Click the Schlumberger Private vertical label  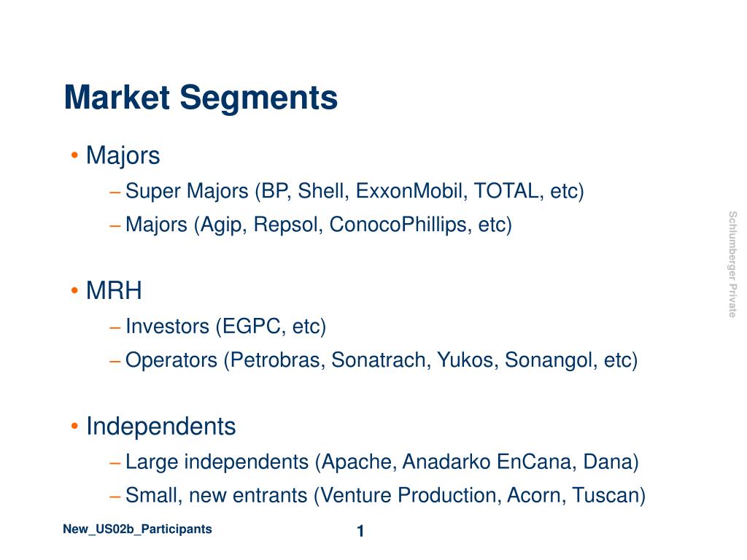pos(732,265)
